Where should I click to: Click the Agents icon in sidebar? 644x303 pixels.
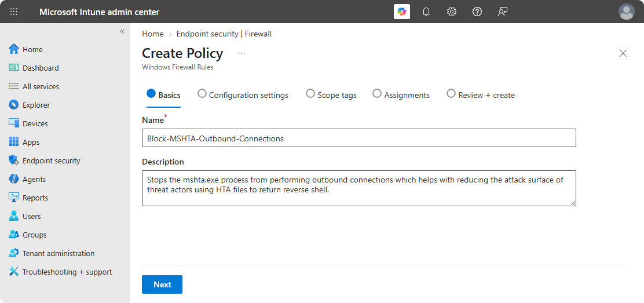point(14,179)
